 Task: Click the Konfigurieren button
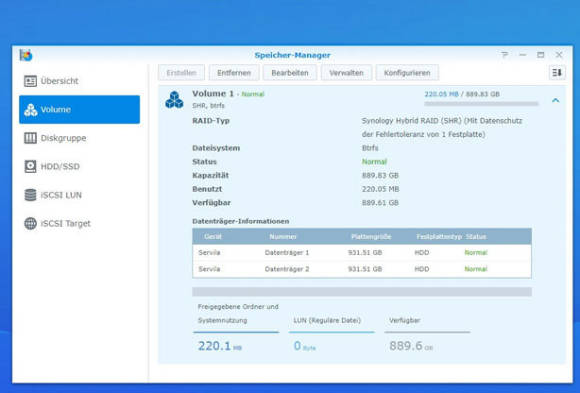407,73
